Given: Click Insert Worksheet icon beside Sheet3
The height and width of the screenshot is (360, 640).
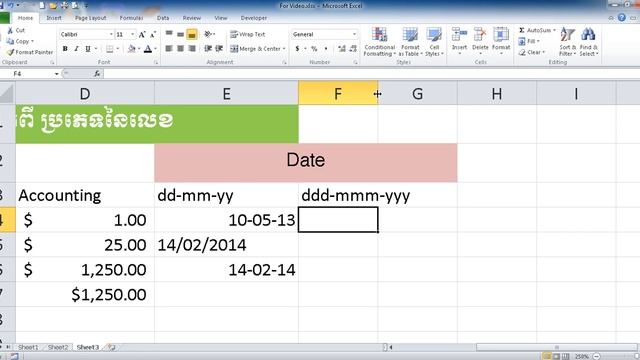Looking at the screenshot, I should pos(111,347).
